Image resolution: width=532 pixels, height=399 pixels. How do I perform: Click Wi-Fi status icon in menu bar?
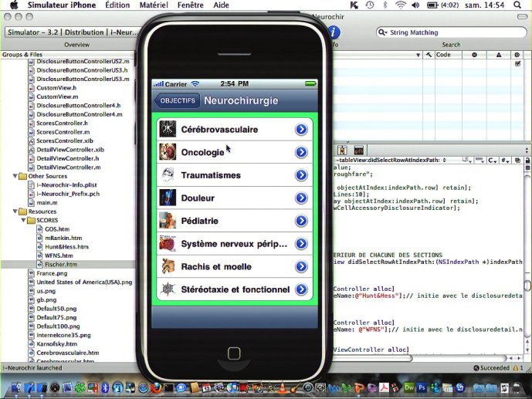click(x=401, y=5)
